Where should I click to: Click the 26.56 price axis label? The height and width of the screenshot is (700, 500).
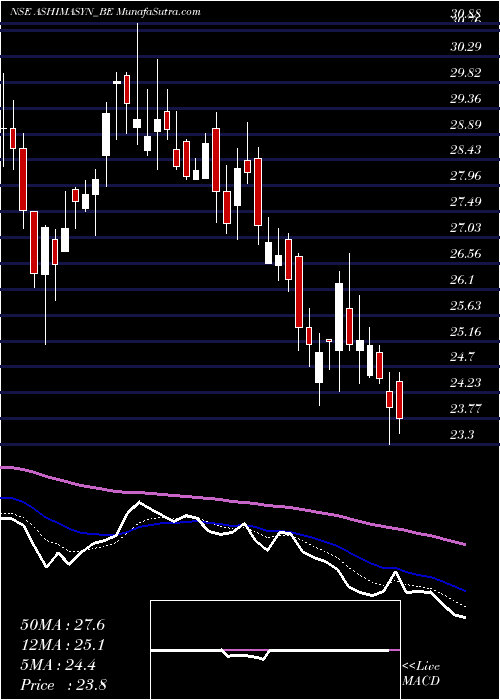click(x=467, y=254)
